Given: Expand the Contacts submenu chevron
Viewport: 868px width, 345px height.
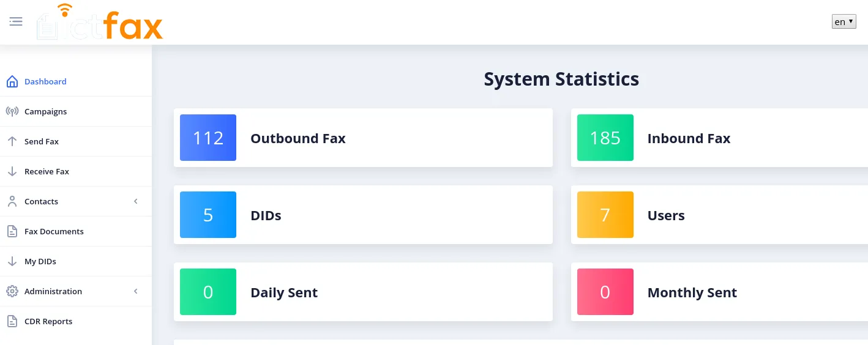Looking at the screenshot, I should pyautogui.click(x=136, y=201).
